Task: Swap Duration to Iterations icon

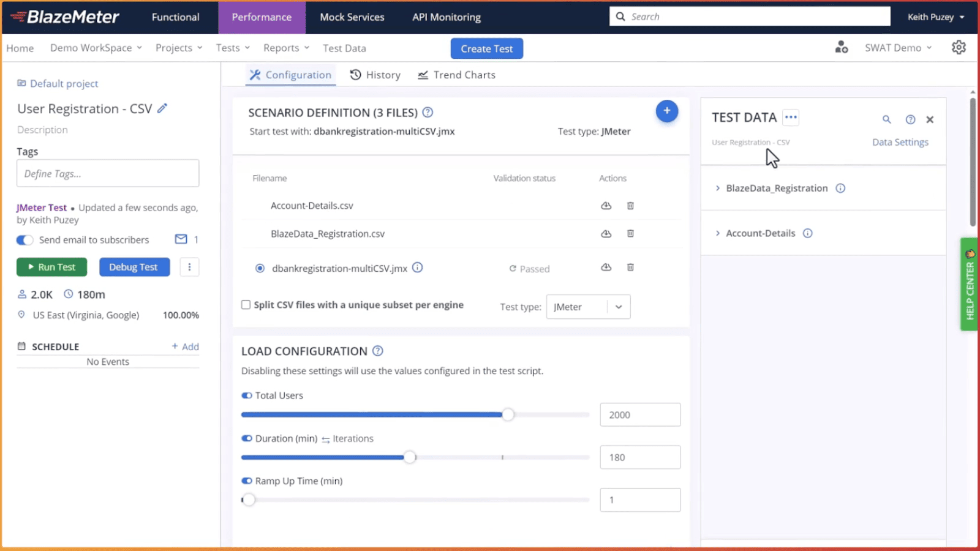Action: [325, 439]
